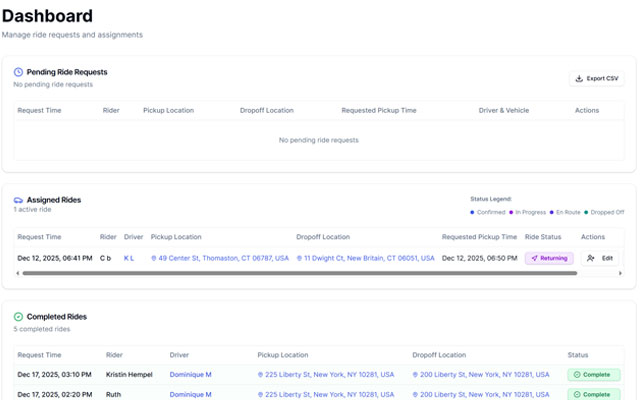
Task: Click Request Time header in Pending Ride Requests
Action: click(39, 110)
